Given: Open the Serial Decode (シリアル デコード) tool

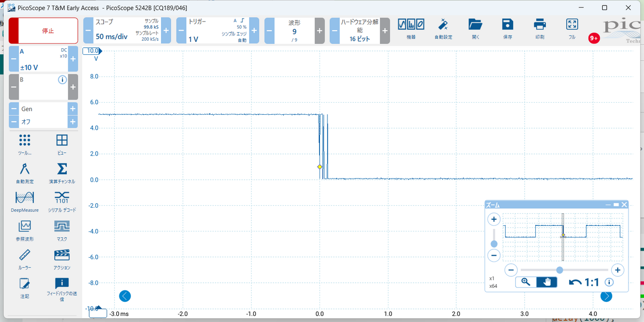Looking at the screenshot, I should click(62, 200).
